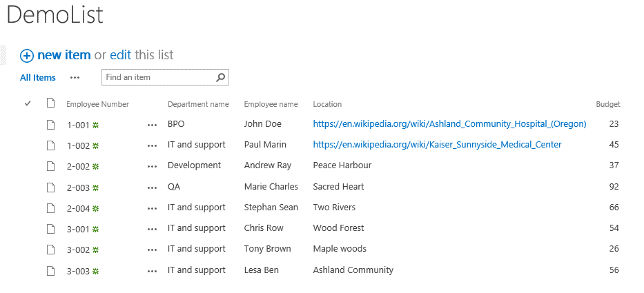Open the Kaiser Sunnyside Medical Center link

437,145
